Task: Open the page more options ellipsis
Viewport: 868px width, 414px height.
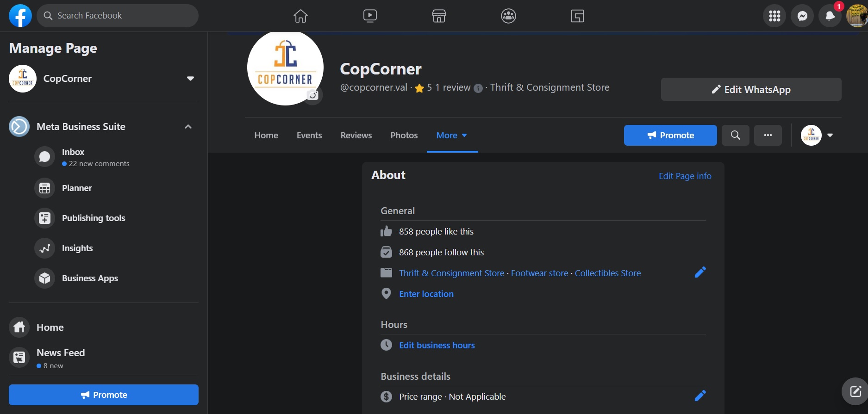Action: [768, 135]
